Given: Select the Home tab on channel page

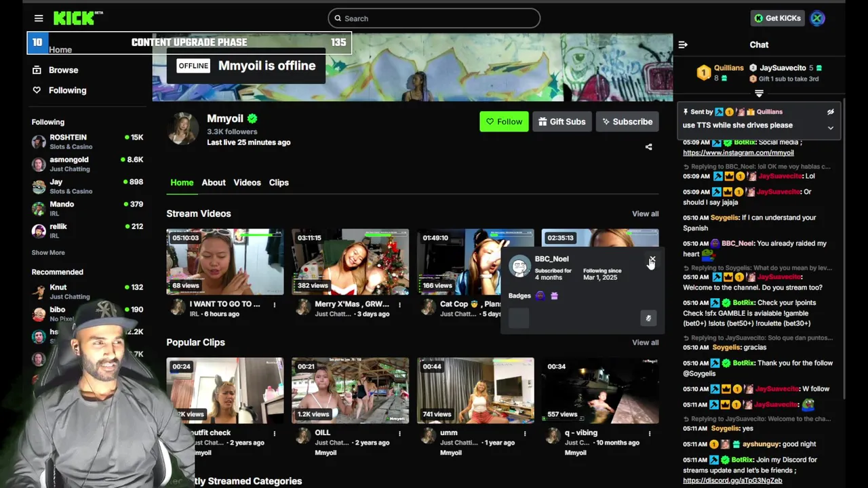Looking at the screenshot, I should (x=182, y=182).
